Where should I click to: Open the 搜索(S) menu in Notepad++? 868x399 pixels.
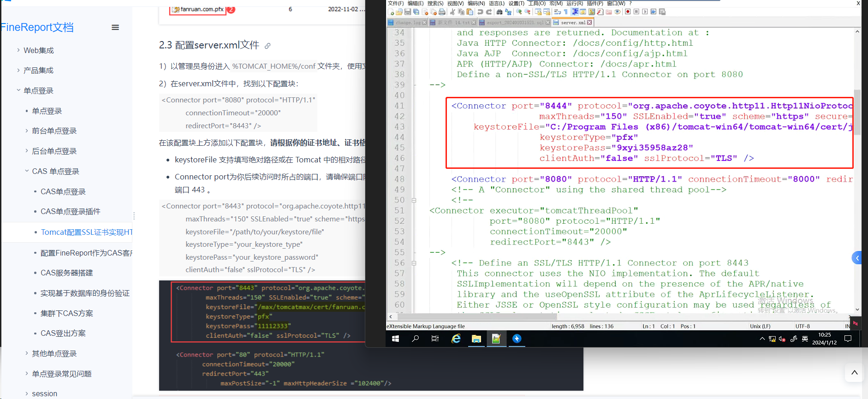pyautogui.click(x=435, y=3)
